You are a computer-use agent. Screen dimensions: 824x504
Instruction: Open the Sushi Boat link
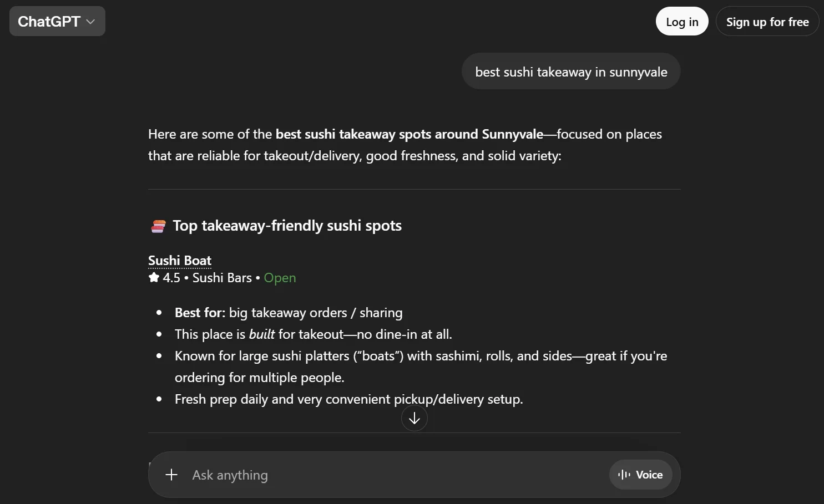pos(180,261)
